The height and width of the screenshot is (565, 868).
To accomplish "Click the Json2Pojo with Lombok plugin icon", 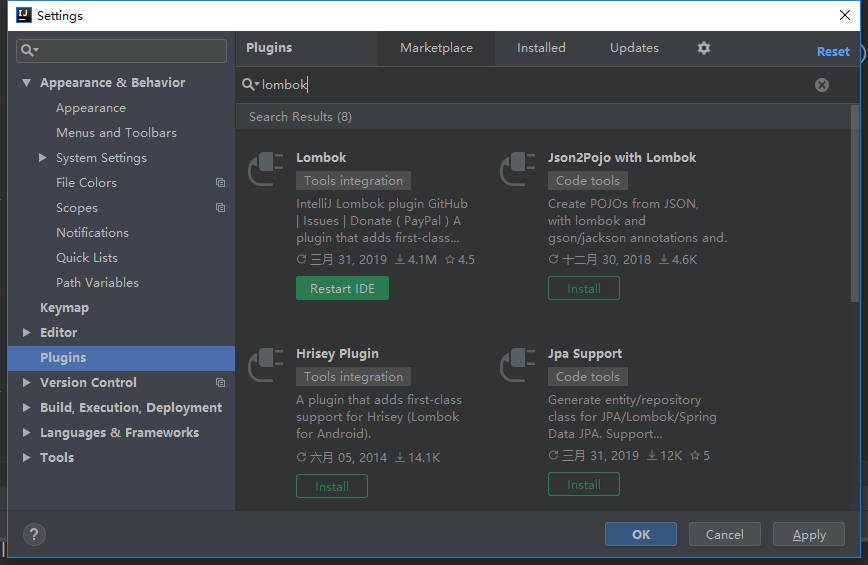I will coord(518,169).
